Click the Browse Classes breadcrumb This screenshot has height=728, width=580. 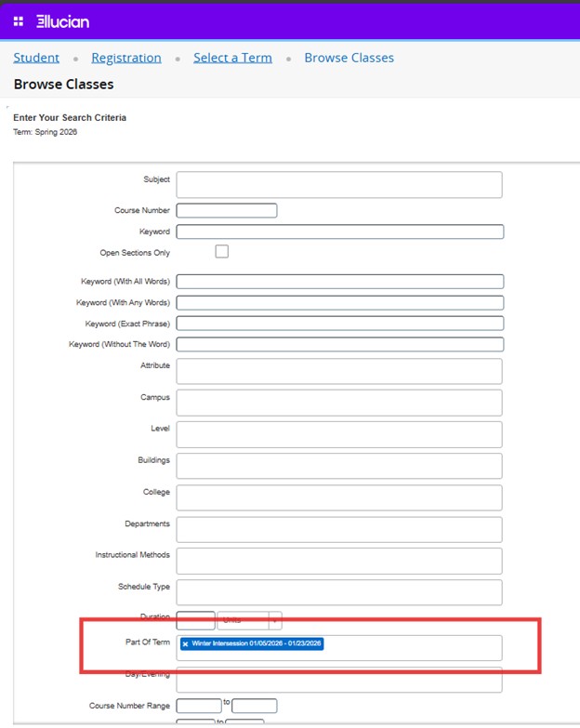[349, 58]
